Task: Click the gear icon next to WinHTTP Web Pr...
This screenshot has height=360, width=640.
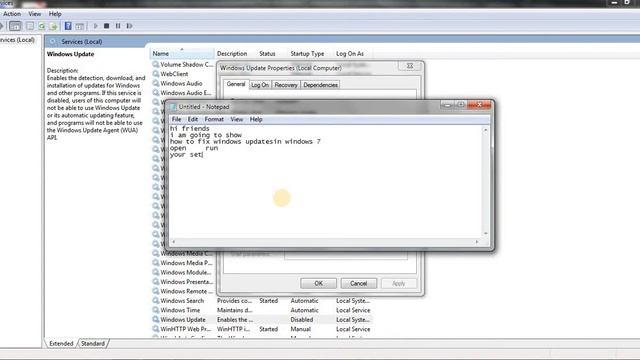Action: tap(156, 329)
